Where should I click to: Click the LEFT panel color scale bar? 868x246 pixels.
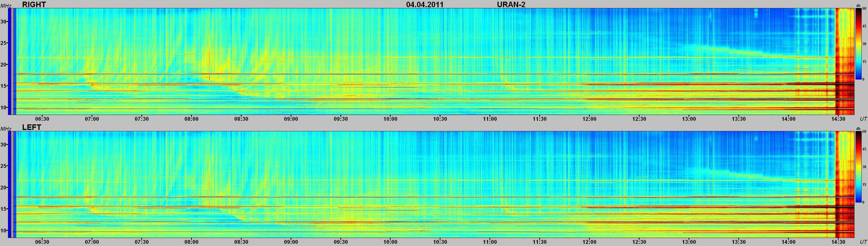(x=858, y=167)
